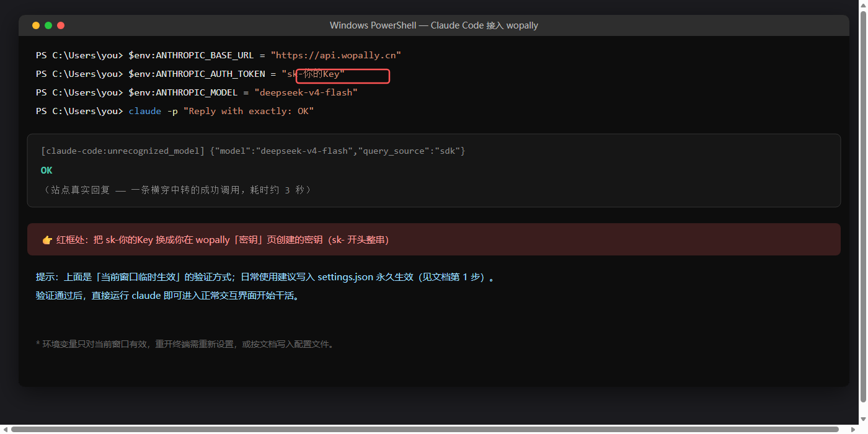Click the window title 'Windows PowerShell — Claude Code 接入 wopally'
The image size is (868, 434).
(x=434, y=25)
